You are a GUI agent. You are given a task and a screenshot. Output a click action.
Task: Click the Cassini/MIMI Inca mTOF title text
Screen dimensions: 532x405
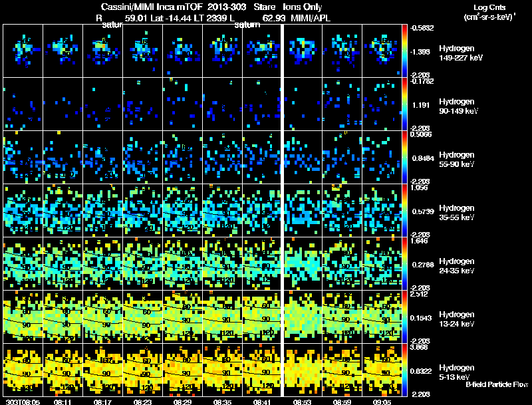tap(152, 7)
